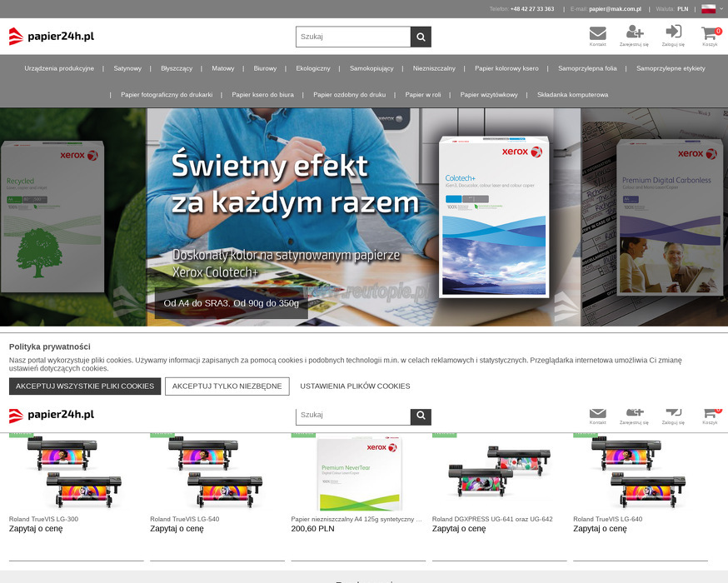The height and width of the screenshot is (583, 728).
Task: Open Papier kolorowy ksero category
Action: pos(506,68)
